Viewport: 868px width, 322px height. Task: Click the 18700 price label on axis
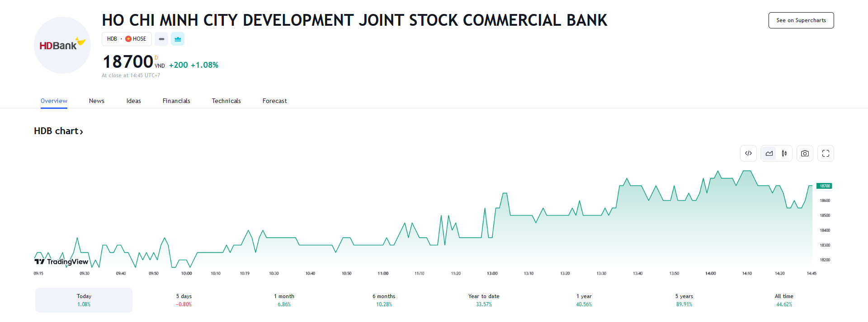[825, 186]
